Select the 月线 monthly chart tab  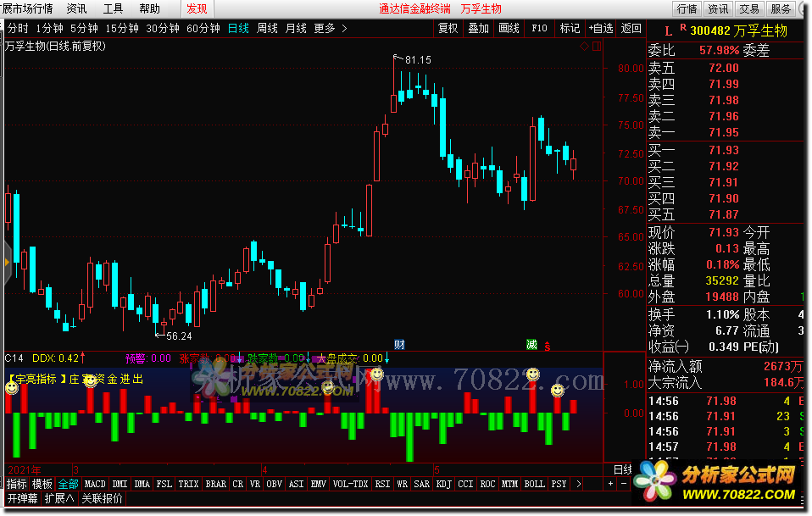click(x=296, y=29)
